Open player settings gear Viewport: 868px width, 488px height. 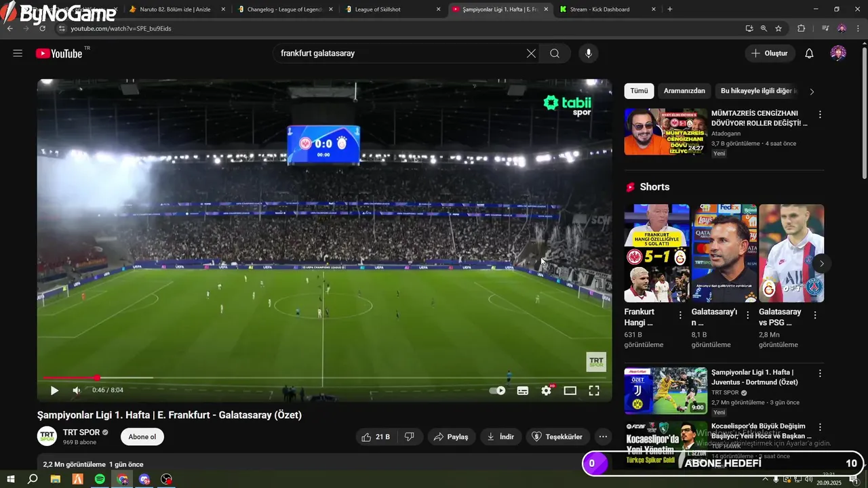click(x=547, y=390)
